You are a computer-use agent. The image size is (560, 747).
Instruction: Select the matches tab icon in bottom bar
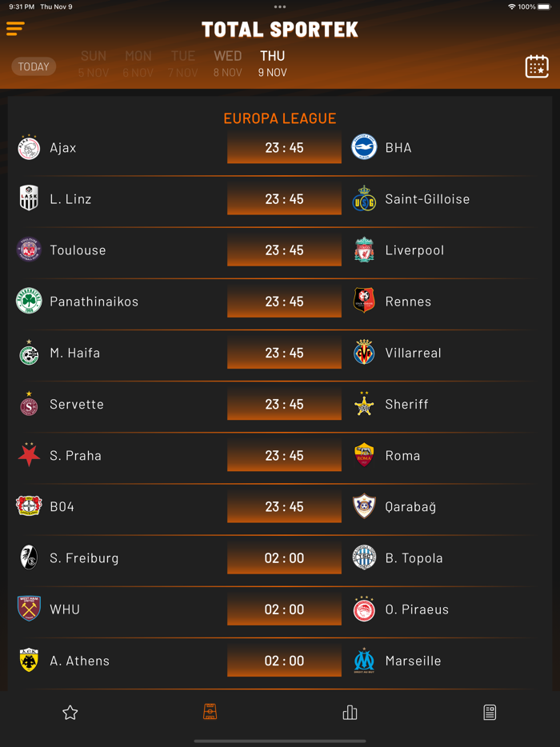210,712
